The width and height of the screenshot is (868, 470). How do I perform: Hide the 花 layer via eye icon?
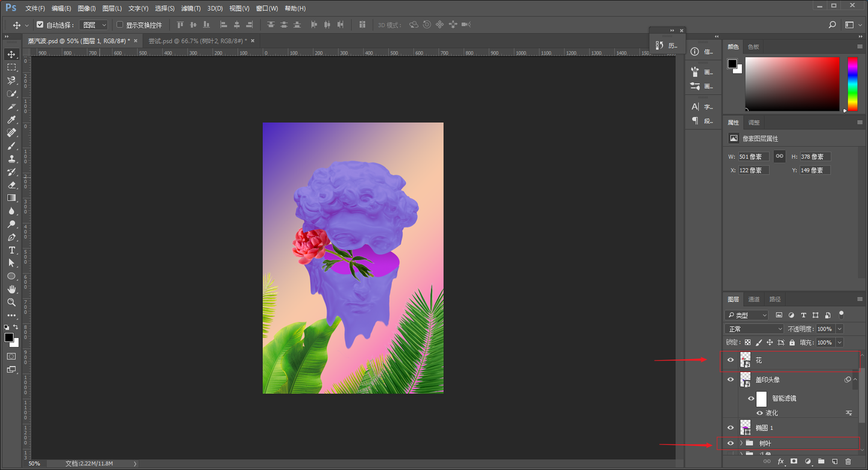(x=731, y=360)
